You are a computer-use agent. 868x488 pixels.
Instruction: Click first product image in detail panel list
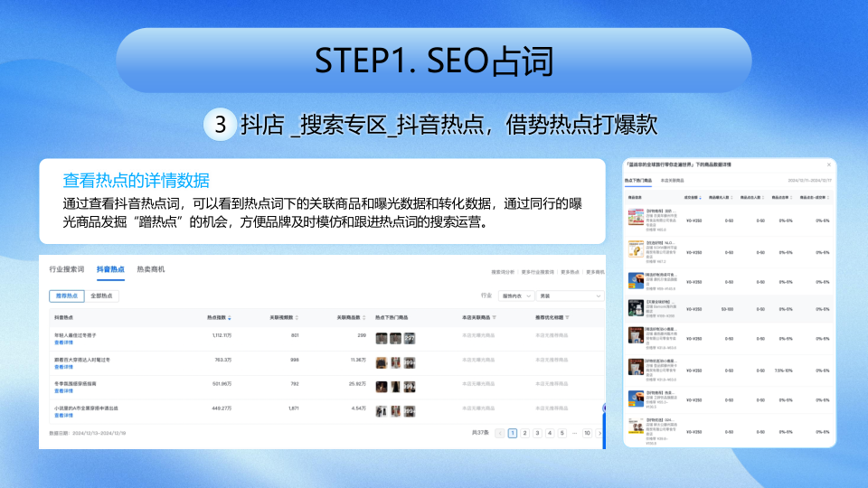[636, 217]
